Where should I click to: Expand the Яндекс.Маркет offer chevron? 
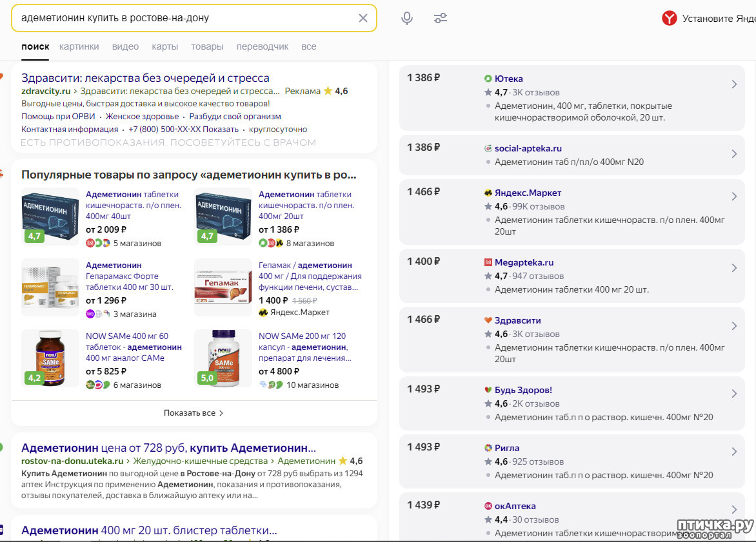pyautogui.click(x=734, y=197)
